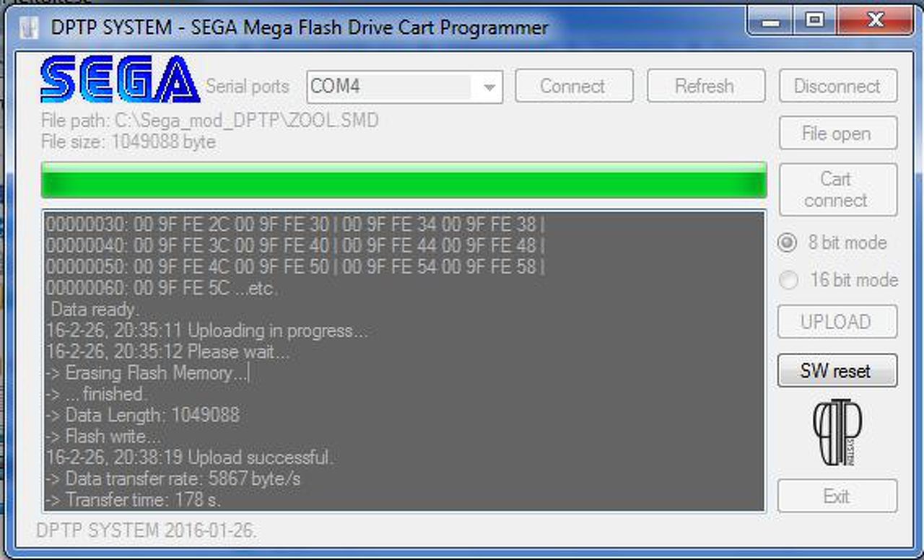
Task: Click the hex dump line starting 00000060
Action: coord(162,289)
